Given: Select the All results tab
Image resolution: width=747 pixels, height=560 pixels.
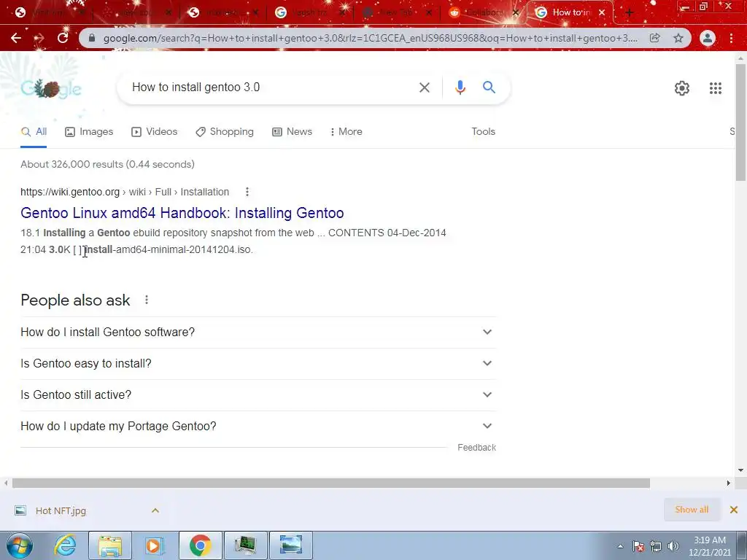Looking at the screenshot, I should (34, 131).
